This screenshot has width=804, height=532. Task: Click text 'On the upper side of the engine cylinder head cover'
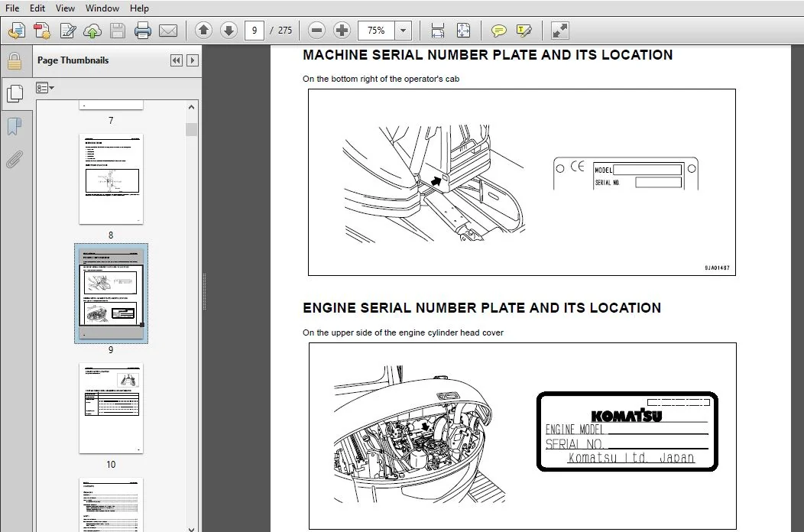(x=403, y=332)
